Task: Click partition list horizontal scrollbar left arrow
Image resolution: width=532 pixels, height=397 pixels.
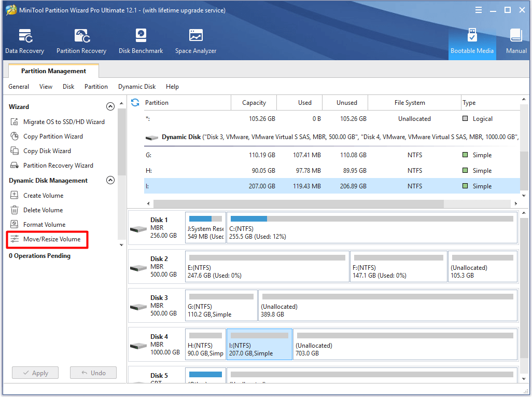Action: 148,203
